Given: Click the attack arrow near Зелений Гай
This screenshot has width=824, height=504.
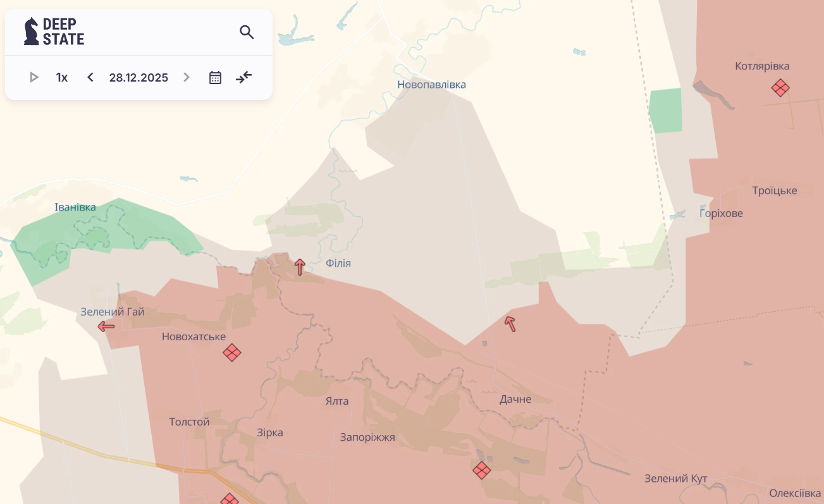Looking at the screenshot, I should (106, 326).
